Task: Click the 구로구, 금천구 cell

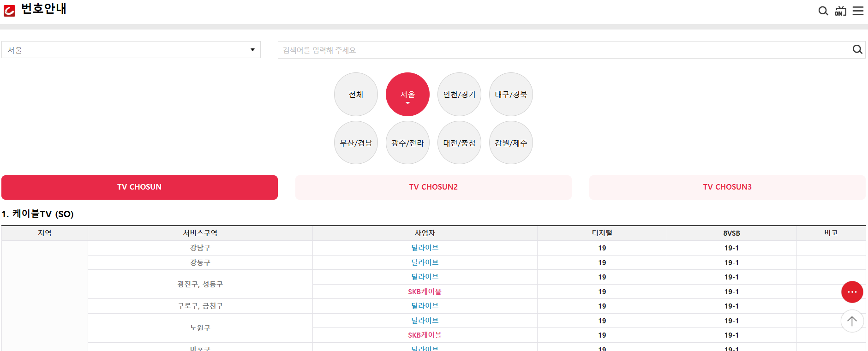Action: click(x=200, y=306)
